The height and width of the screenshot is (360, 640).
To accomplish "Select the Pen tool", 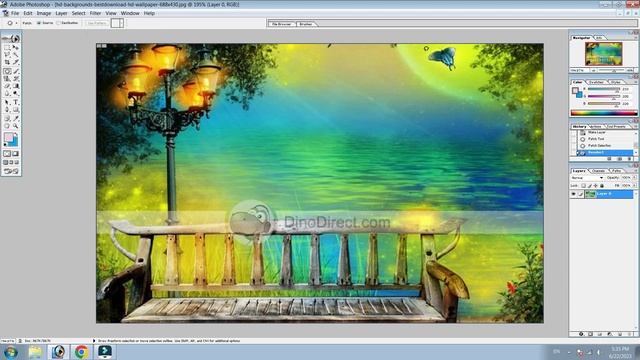I will (7, 109).
